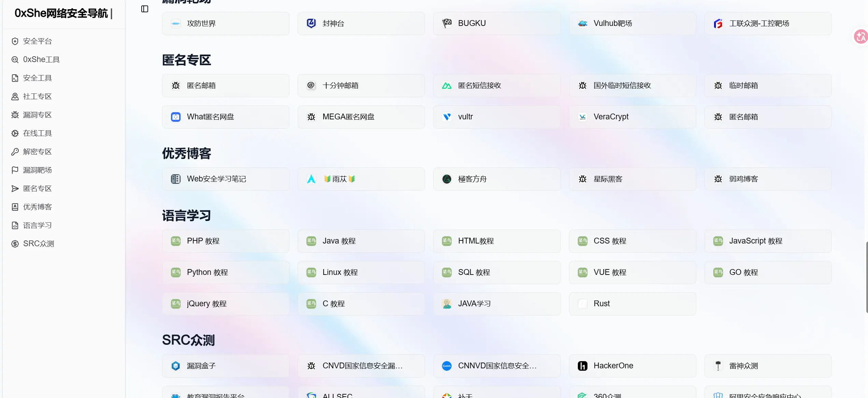Click the 雷神众测 hammer icon
This screenshot has height=398, width=868.
(x=718, y=366)
